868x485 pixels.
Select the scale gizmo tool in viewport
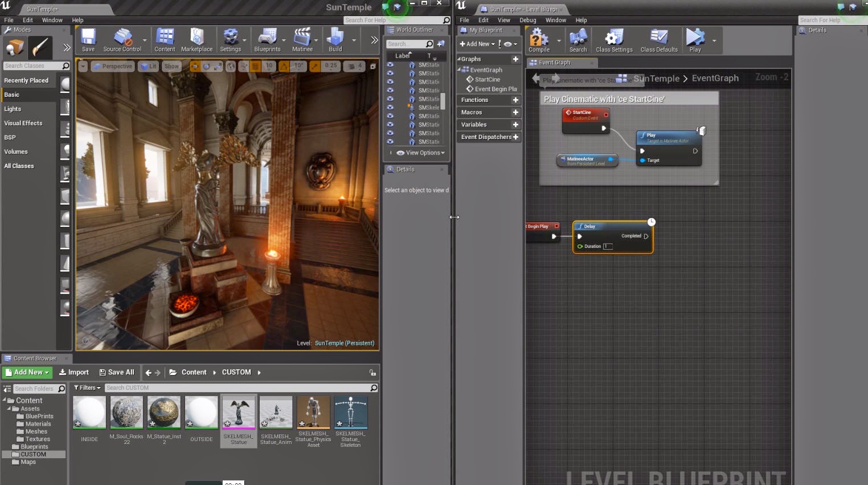click(x=218, y=67)
